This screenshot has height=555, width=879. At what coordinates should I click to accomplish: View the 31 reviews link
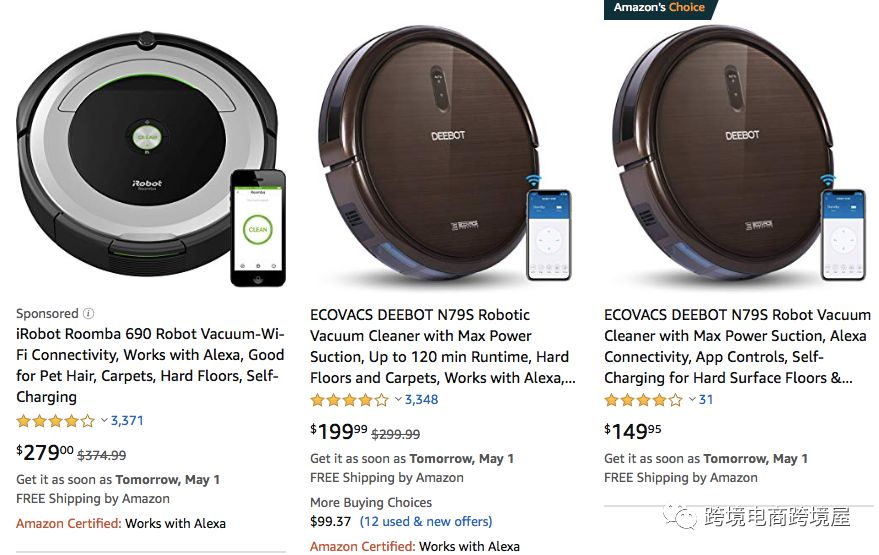(x=706, y=400)
